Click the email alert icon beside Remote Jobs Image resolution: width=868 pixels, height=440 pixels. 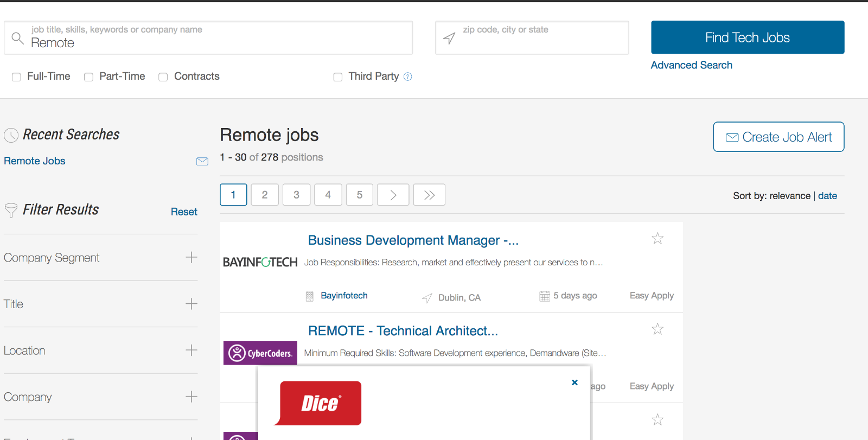pos(202,161)
